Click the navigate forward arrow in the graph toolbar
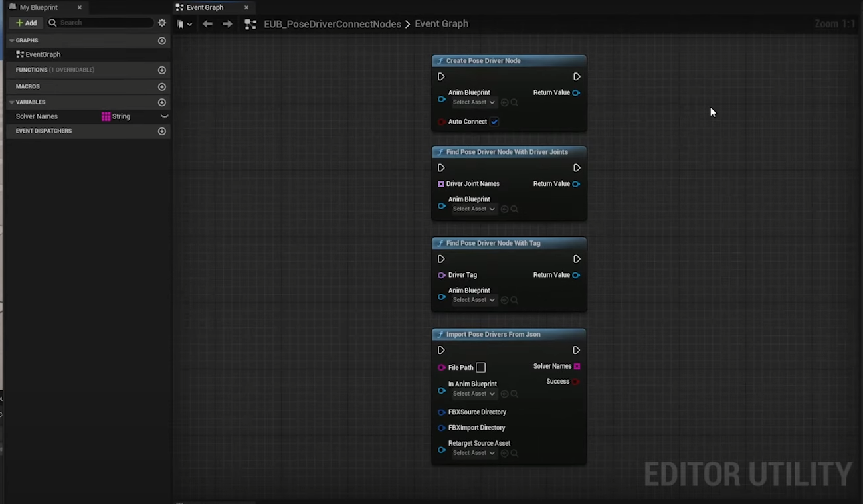This screenshot has height=504, width=863. click(x=227, y=24)
